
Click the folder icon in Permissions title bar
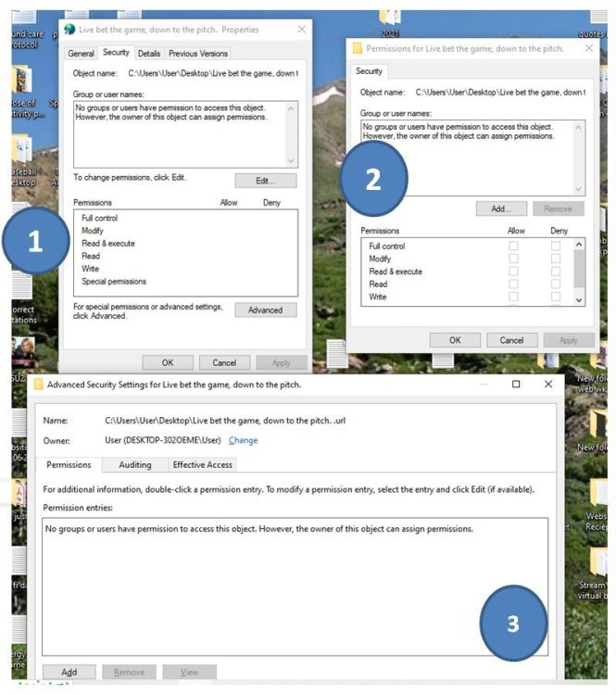click(358, 49)
